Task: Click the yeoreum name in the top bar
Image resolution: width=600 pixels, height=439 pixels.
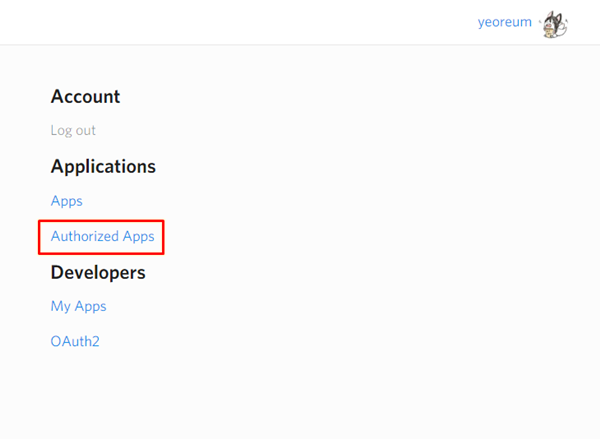Action: [x=505, y=22]
